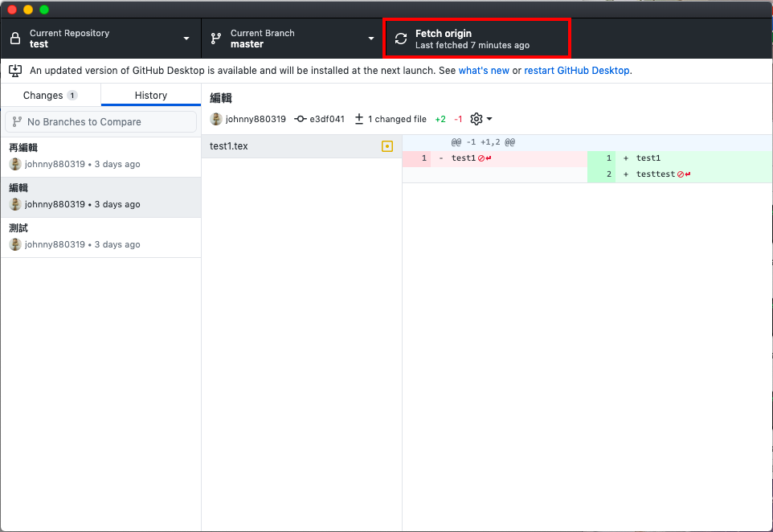Select the 再編輯 commit in history
773x532 pixels.
click(x=100, y=157)
